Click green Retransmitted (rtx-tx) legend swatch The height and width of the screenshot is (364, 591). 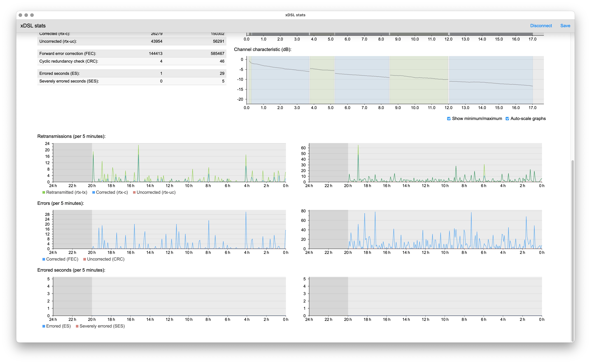pyautogui.click(x=44, y=192)
